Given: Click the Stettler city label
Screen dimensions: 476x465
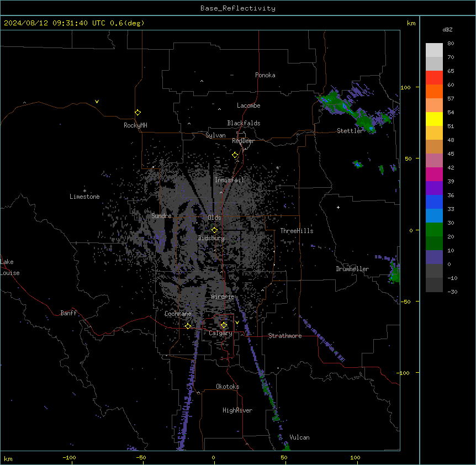Looking at the screenshot, I should [350, 131].
